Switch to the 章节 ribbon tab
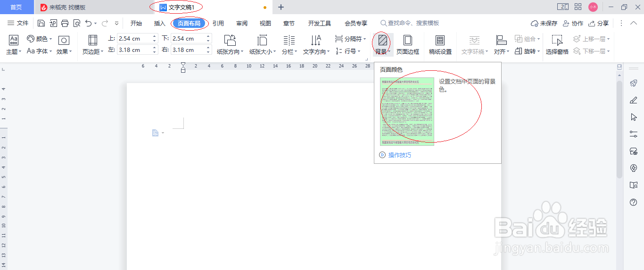Viewport: 644px width, 270px height. click(x=289, y=23)
